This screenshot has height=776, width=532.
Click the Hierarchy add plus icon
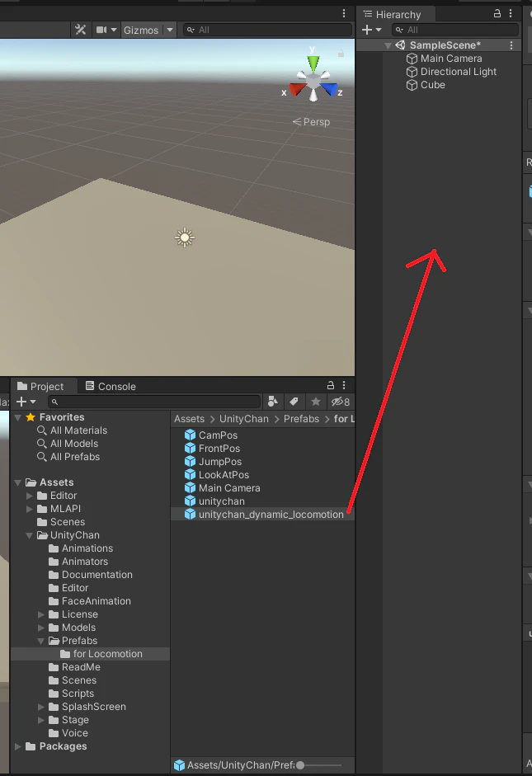click(367, 30)
